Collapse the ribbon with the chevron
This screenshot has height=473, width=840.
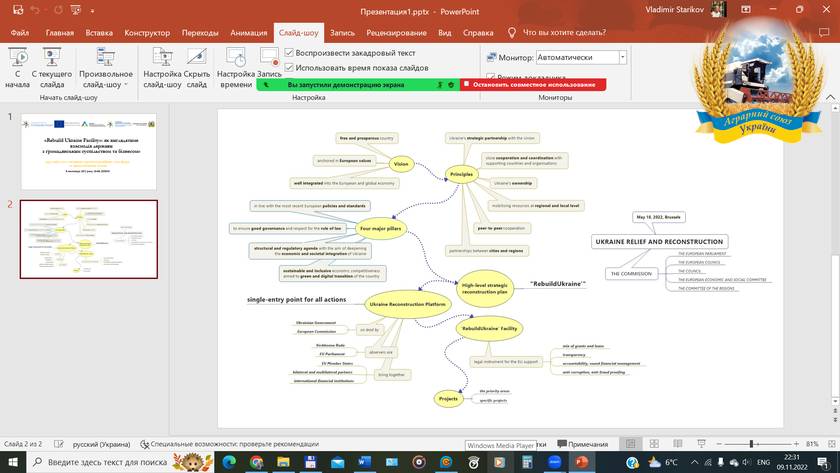click(x=830, y=97)
